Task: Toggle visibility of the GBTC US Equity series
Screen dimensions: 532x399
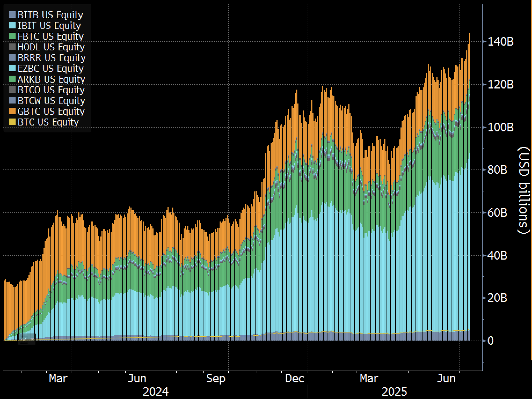Action: [x=13, y=112]
